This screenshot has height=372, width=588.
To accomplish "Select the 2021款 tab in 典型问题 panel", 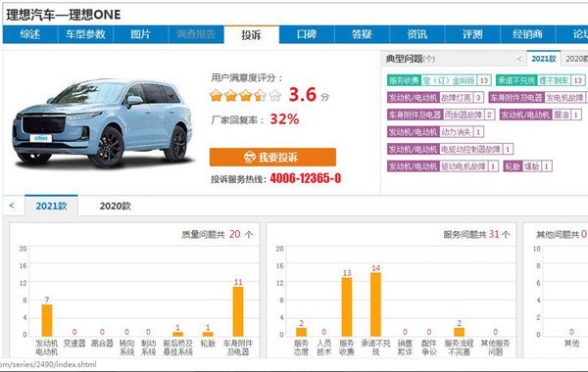I will click(543, 59).
